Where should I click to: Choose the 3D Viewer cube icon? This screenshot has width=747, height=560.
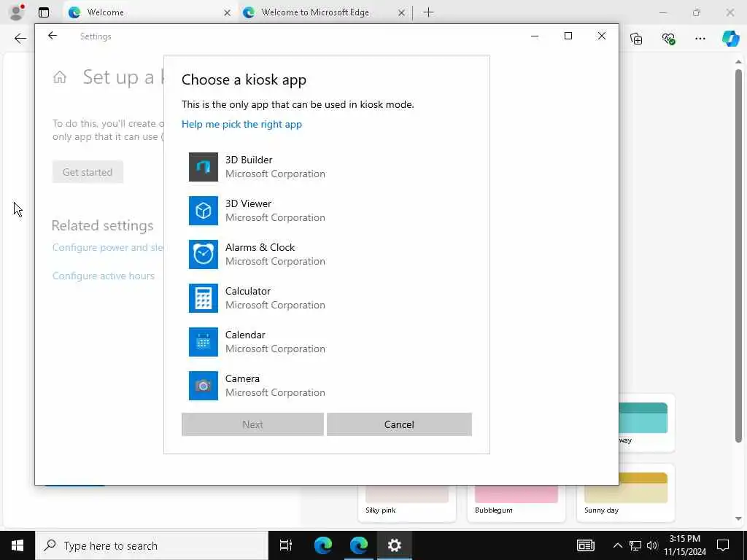coord(204,211)
